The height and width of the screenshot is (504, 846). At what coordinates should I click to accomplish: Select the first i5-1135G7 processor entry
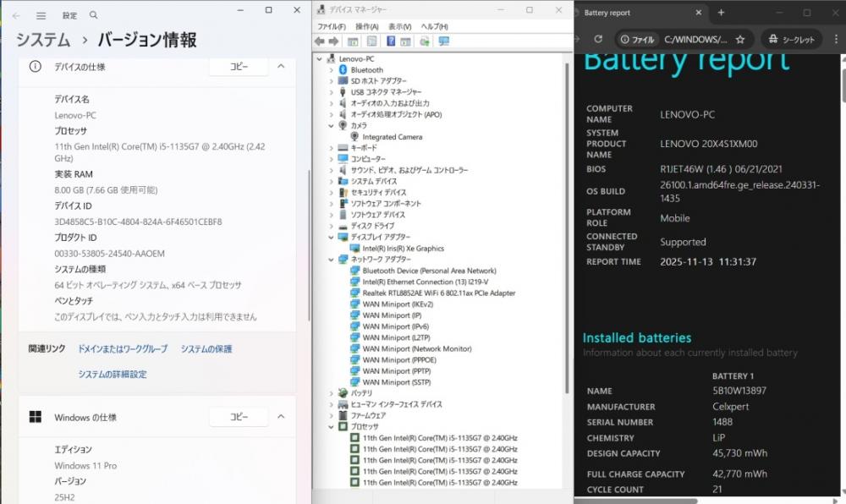[440, 438]
